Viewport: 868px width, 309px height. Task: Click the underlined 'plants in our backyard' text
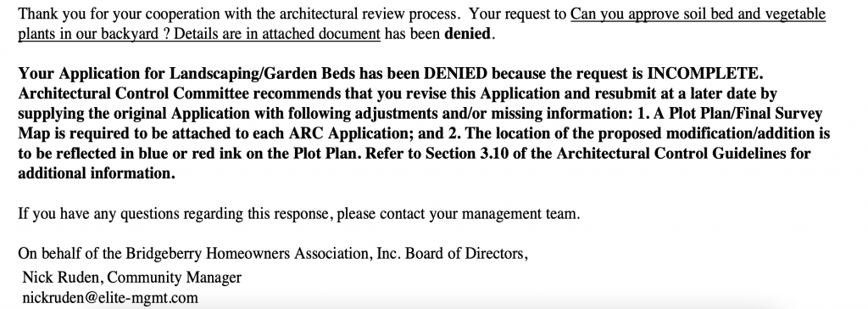pos(89,34)
